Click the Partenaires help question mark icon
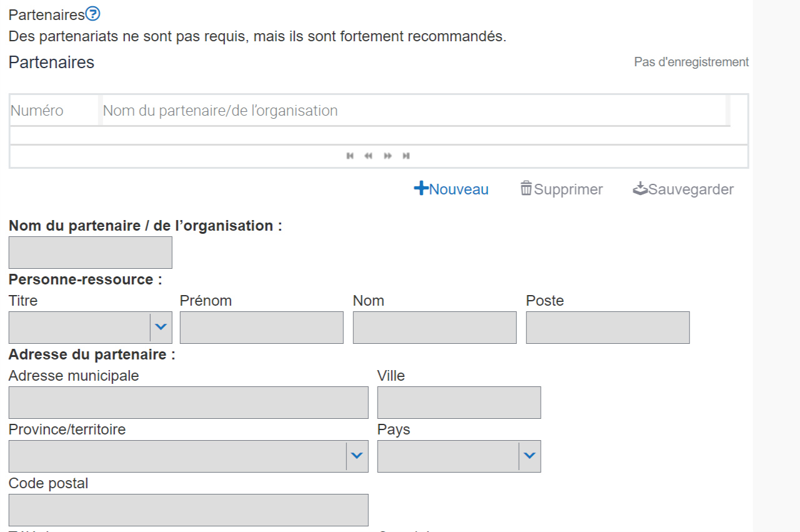Screen dimensions: 800x532 click(x=92, y=14)
